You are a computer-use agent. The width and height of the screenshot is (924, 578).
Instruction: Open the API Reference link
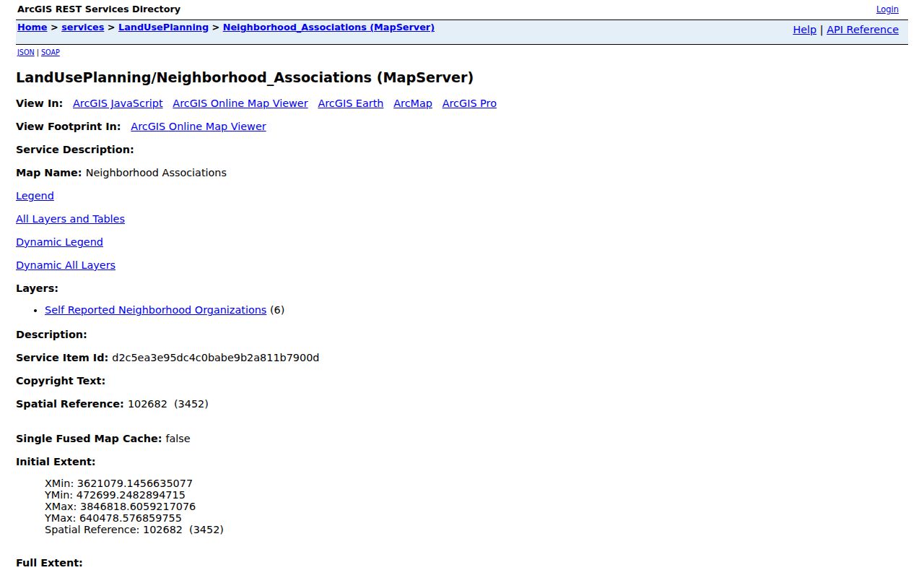click(863, 30)
